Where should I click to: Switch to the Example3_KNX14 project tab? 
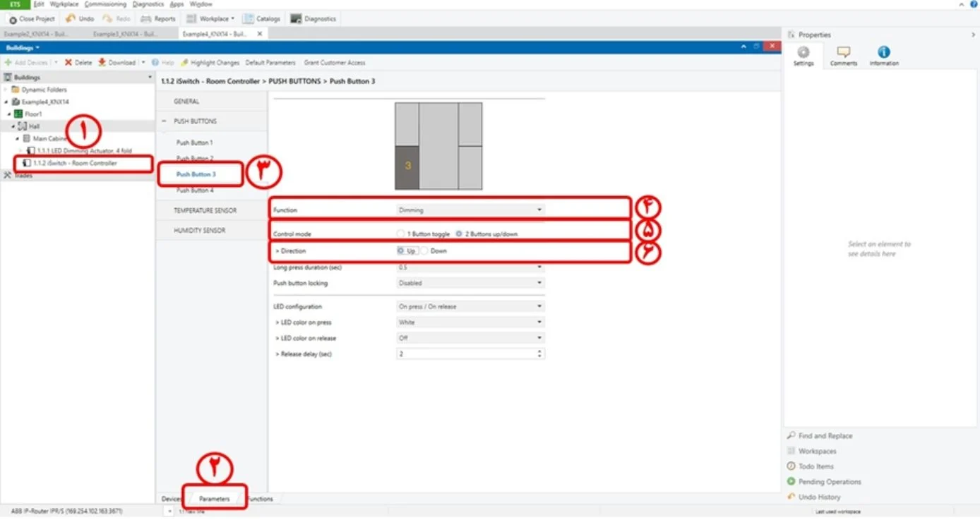tap(126, 34)
